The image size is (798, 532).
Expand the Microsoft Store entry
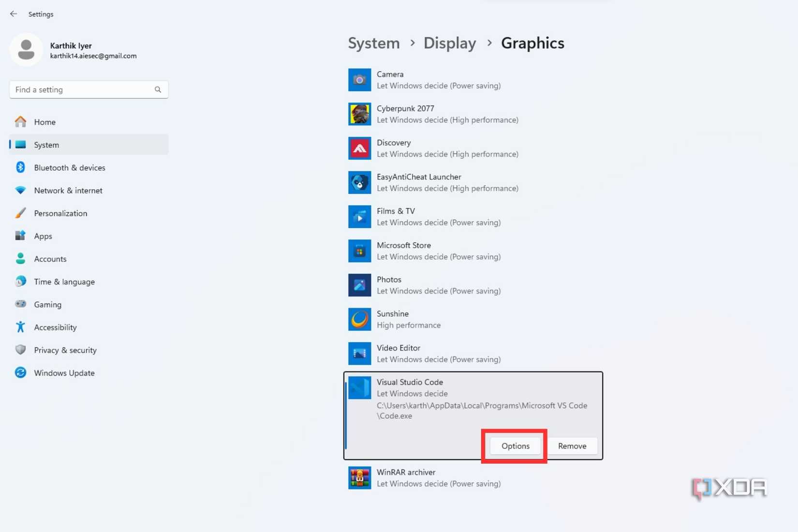(473, 251)
